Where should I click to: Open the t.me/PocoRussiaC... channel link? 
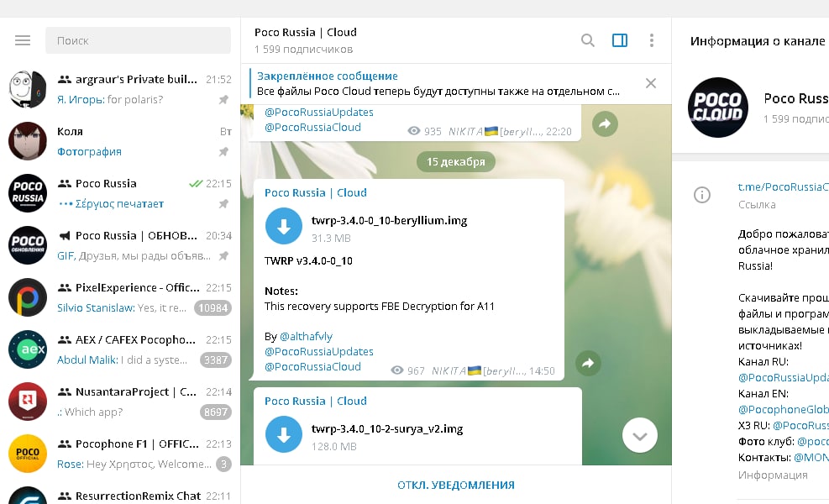tap(783, 186)
